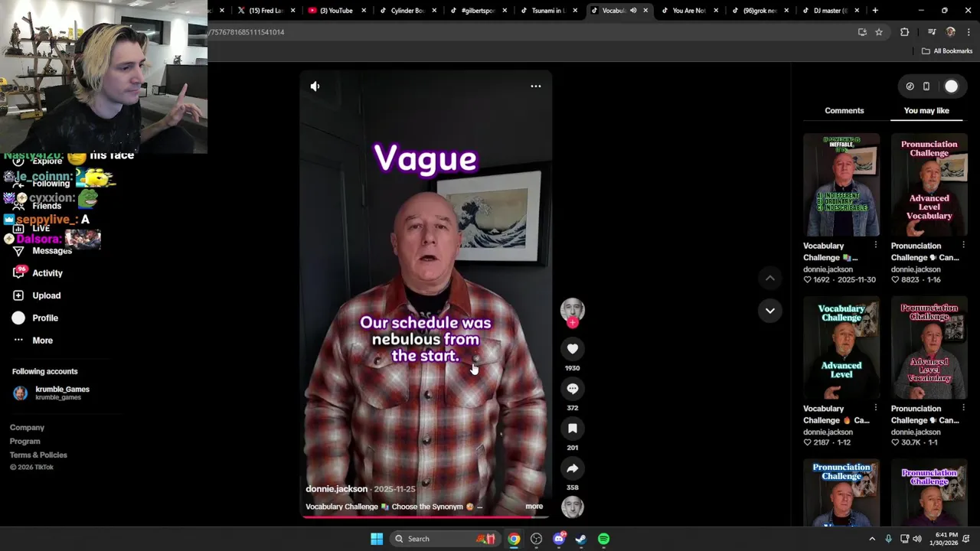Open the video's three-dot options menu

tap(536, 86)
